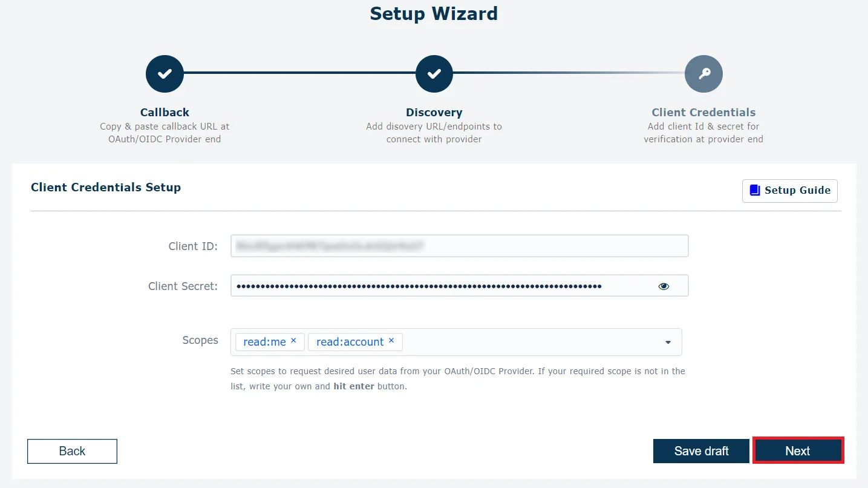Click the Callback step checkmark circle
Screen dimensions: 868x488
(165, 74)
